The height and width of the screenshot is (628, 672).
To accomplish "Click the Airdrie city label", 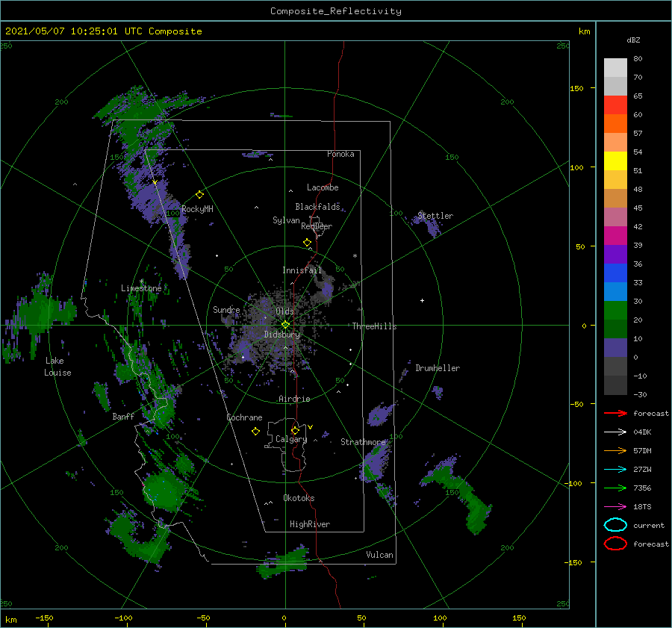I will [x=294, y=399].
